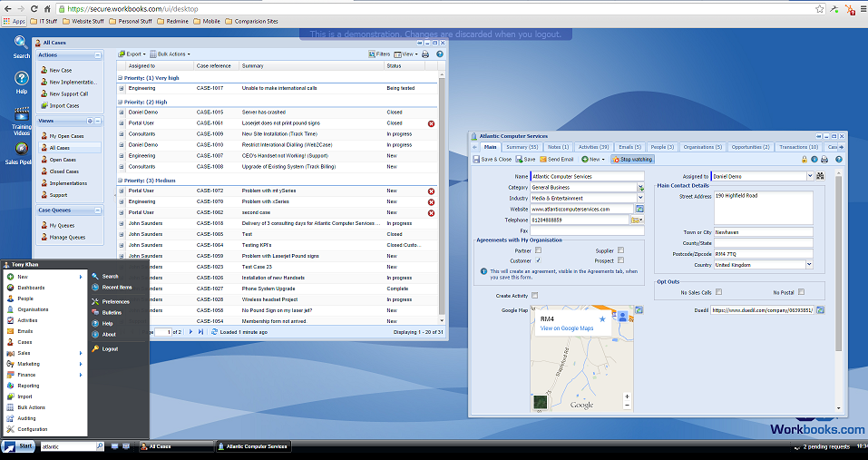
Task: Zoom in on the Google map
Action: point(628,396)
